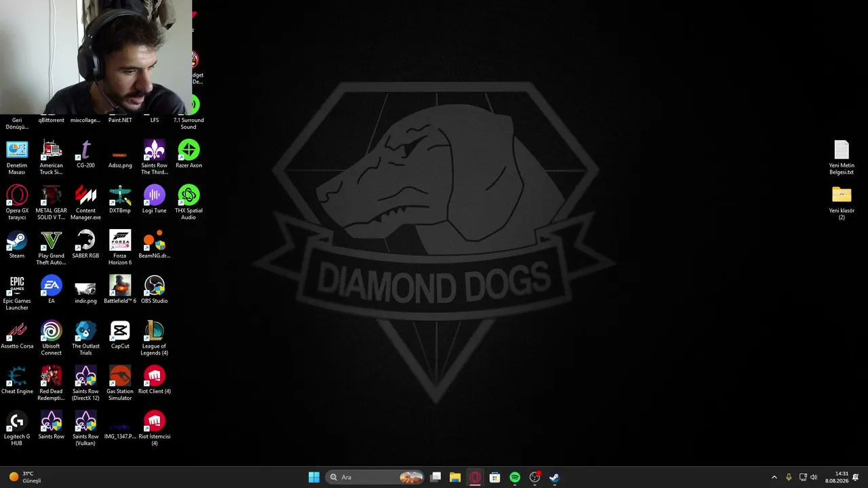Open the Riot İstemcisi (4) shortcut

(x=155, y=429)
